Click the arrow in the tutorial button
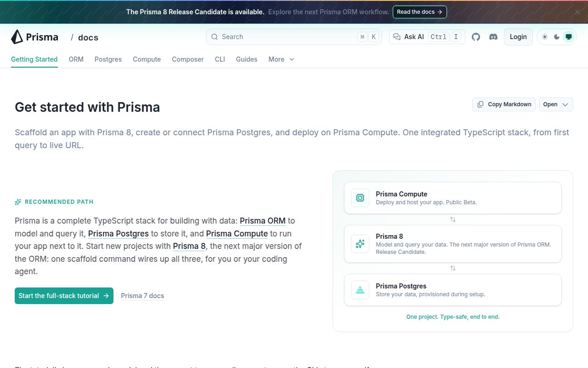 tap(106, 296)
